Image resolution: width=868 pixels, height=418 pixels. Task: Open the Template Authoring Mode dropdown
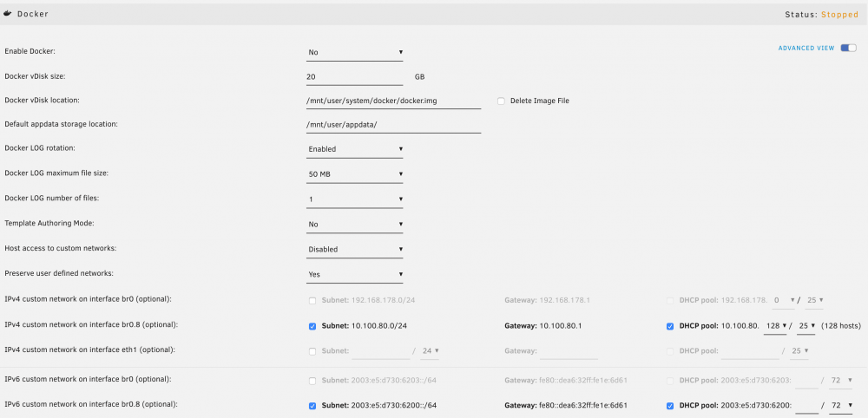pyautogui.click(x=354, y=225)
